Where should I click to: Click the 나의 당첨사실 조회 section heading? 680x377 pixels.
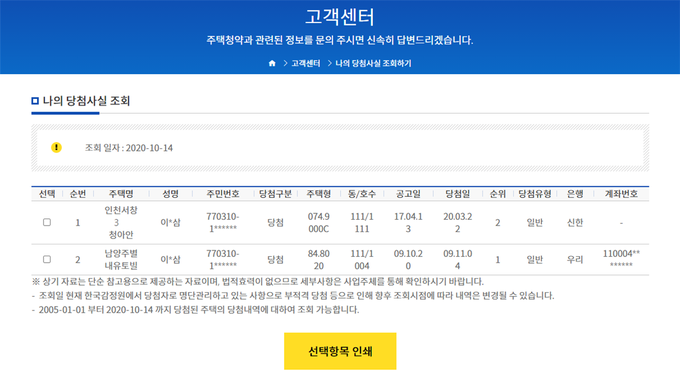(x=86, y=101)
